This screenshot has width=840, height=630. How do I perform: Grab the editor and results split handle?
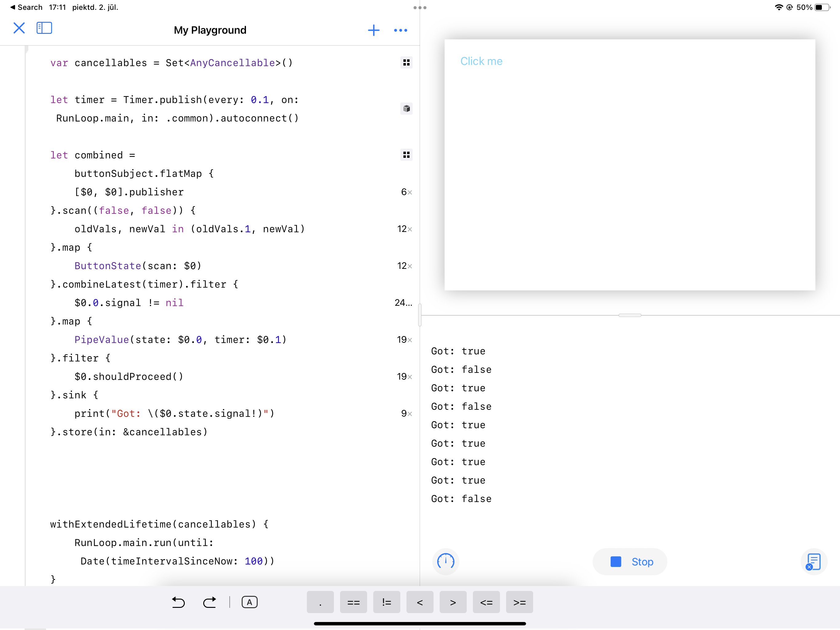[420, 315]
